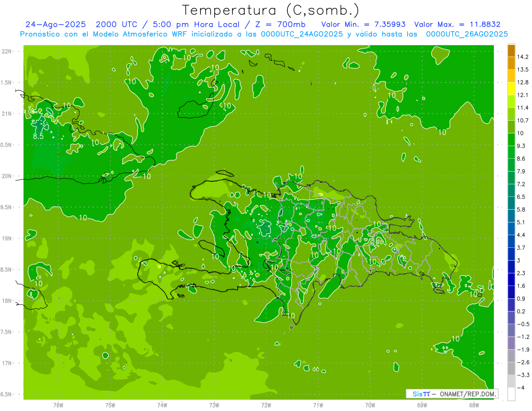Click the 75W longitude axis label

point(110,405)
